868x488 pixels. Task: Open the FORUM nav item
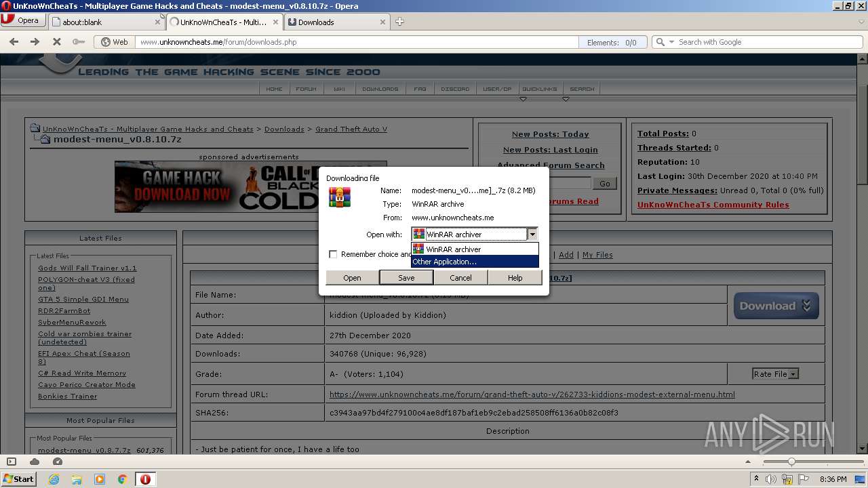point(307,89)
